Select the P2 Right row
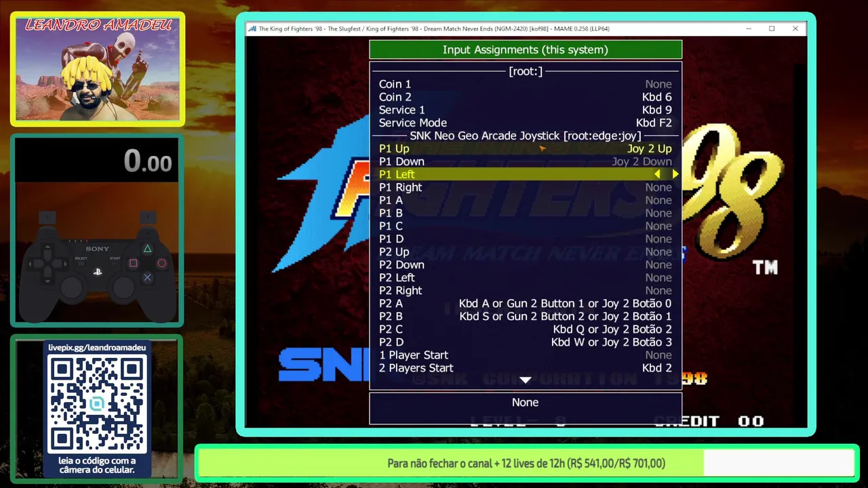This screenshot has width=868, height=488. 526,290
